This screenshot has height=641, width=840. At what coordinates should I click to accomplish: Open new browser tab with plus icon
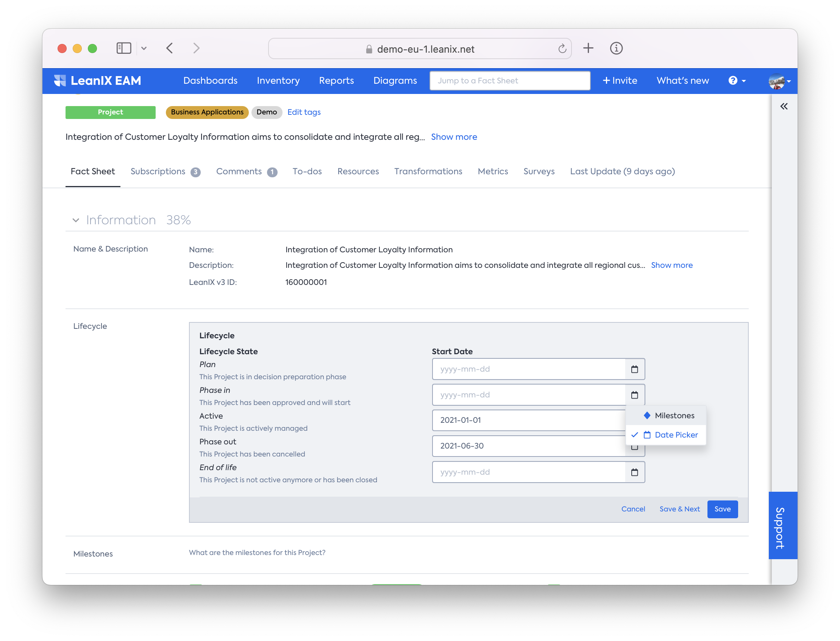point(588,48)
